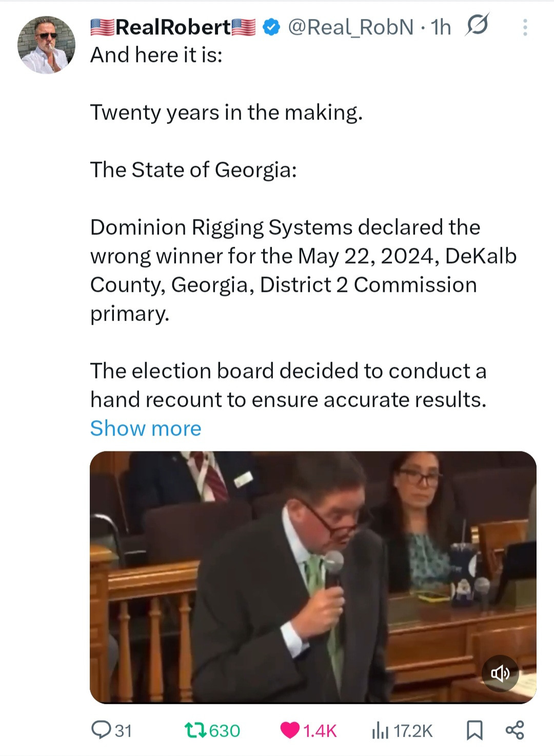Play the embedded hearing video
Viewport: 554px width, 756px height.
click(x=313, y=577)
